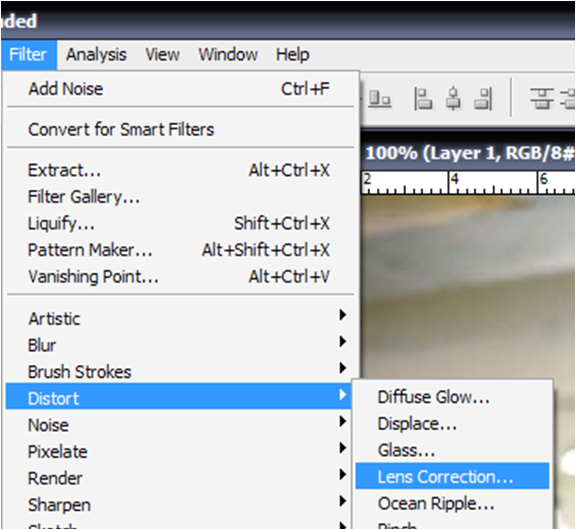Expand the Artistic submenu arrow
This screenshot has width=576, height=530.
[x=342, y=315]
